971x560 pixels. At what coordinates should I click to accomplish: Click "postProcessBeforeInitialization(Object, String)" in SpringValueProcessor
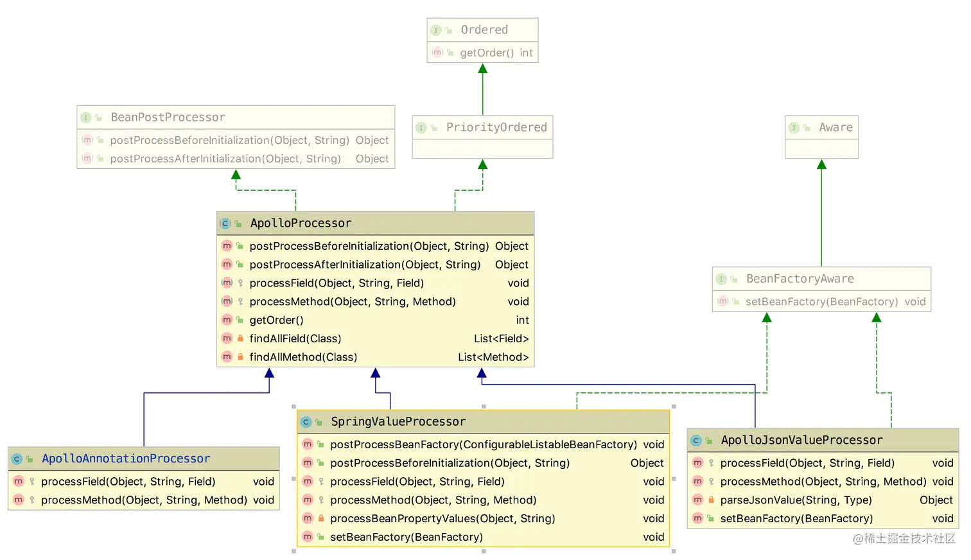450,463
